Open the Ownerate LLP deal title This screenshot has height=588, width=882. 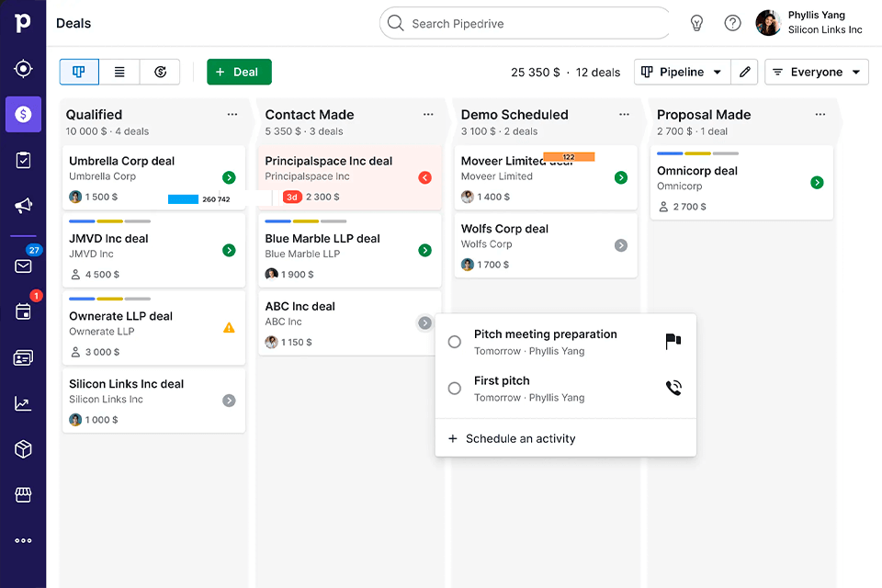coord(120,316)
